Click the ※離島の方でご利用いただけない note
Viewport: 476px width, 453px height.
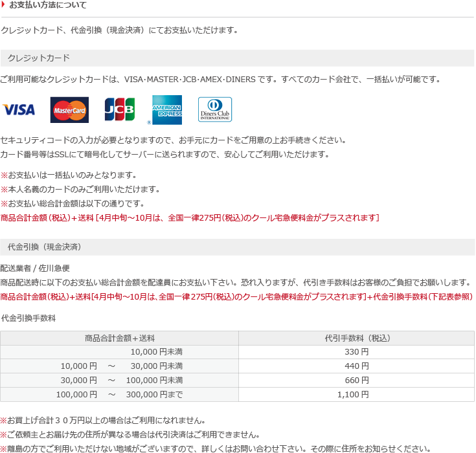click(216, 448)
